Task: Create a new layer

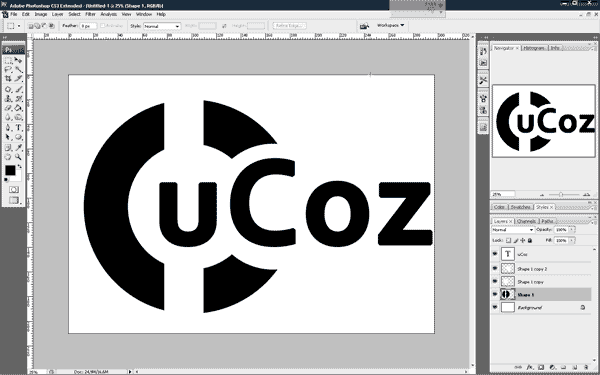Action: tap(576, 368)
